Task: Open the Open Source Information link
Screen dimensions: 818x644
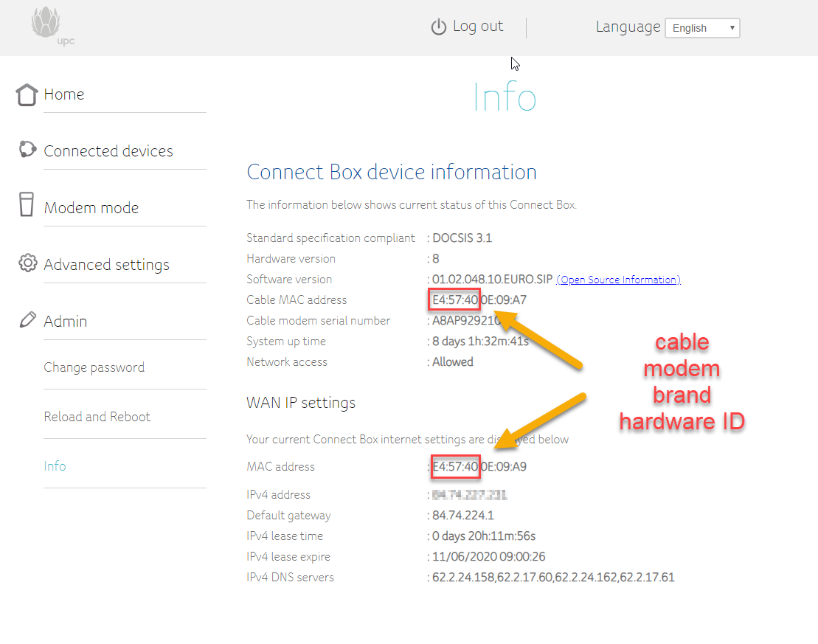Action: (x=618, y=280)
